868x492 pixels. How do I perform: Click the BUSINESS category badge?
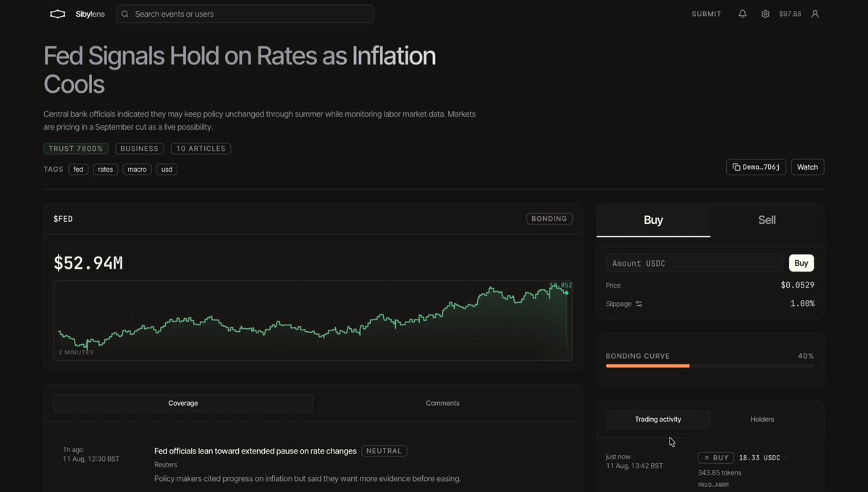(140, 149)
